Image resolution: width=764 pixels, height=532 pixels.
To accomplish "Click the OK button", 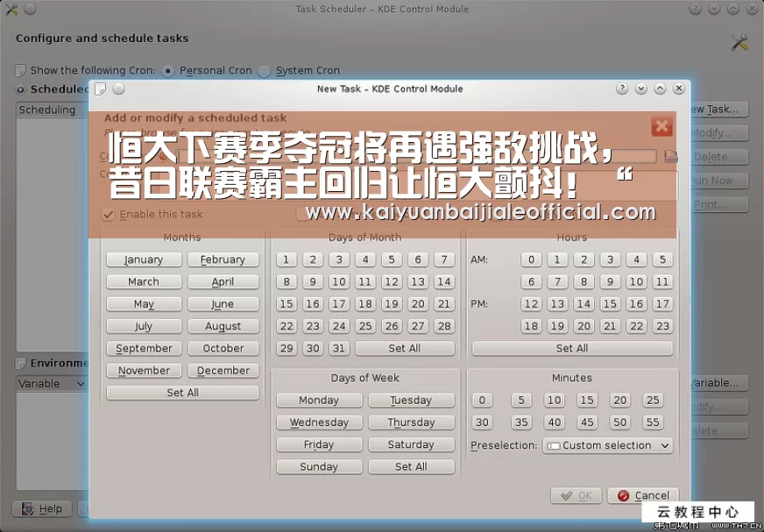I will pos(577,495).
